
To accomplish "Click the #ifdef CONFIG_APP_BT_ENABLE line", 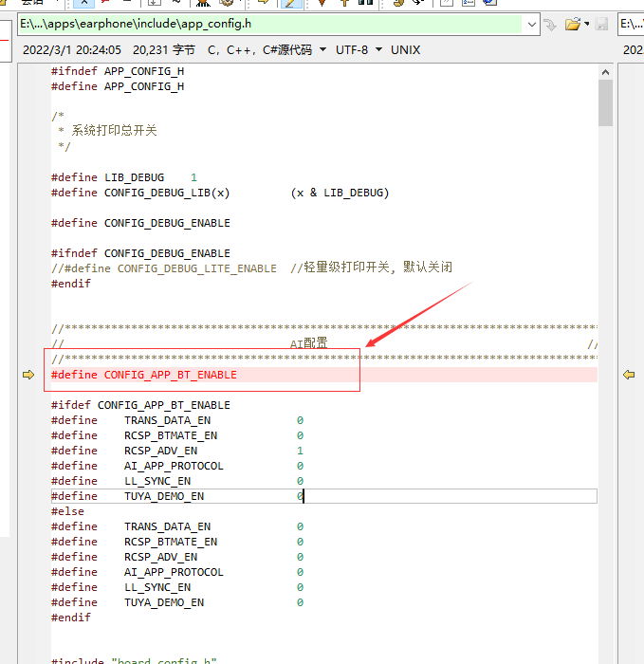I will coord(140,405).
